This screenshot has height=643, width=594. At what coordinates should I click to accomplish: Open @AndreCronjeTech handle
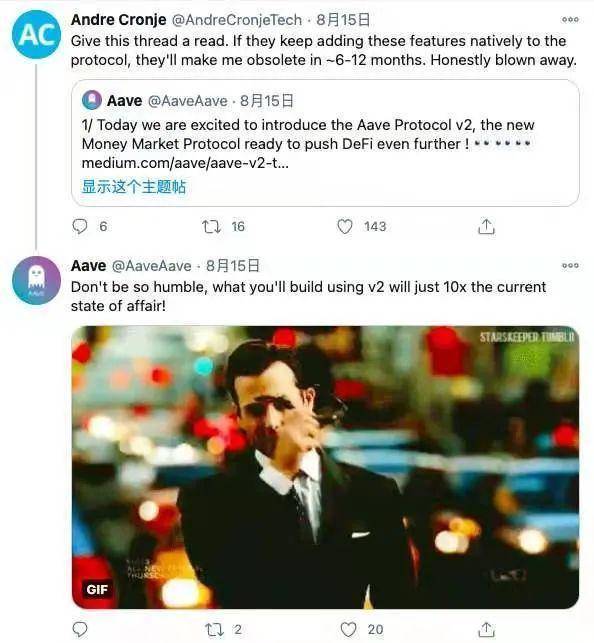coord(237,19)
